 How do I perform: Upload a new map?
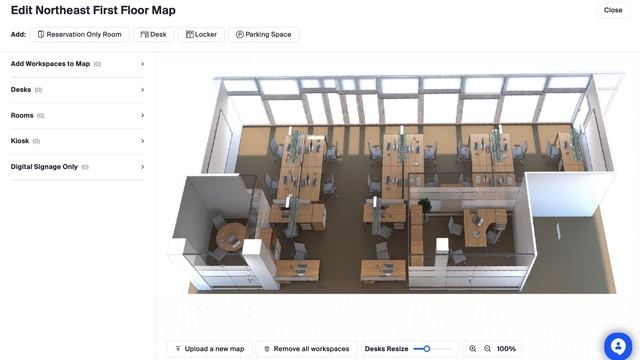coord(209,349)
